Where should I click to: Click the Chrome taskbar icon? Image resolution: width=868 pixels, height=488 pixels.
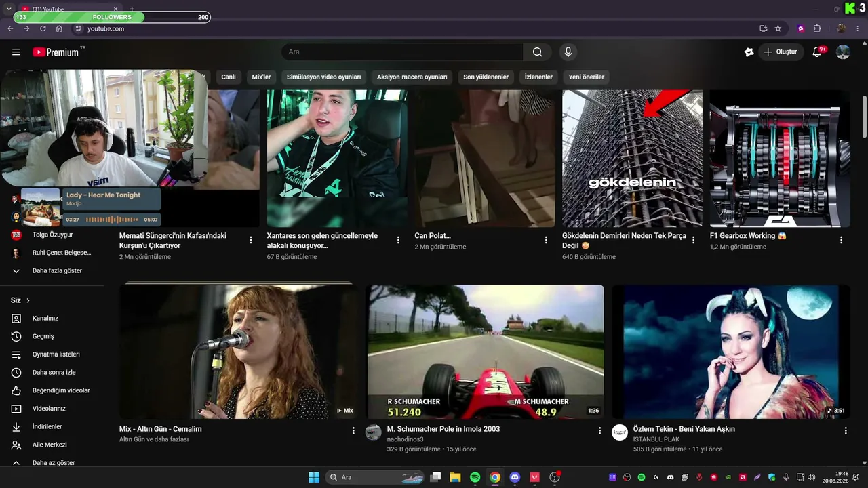point(495,477)
